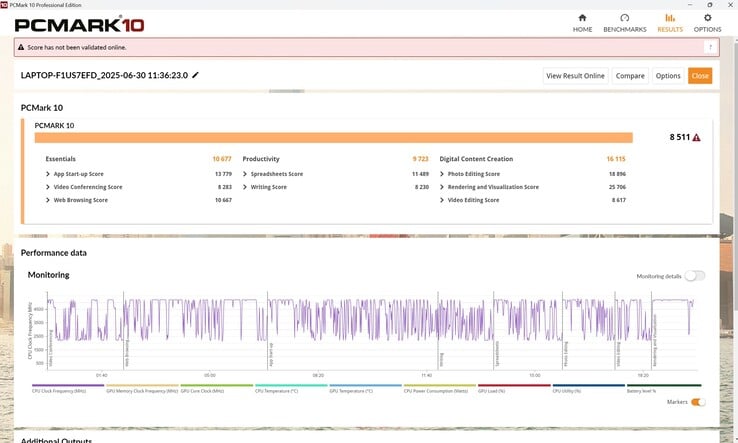Click the Essentials score 10 677
Viewport: 738px width, 443px height.
click(x=222, y=159)
